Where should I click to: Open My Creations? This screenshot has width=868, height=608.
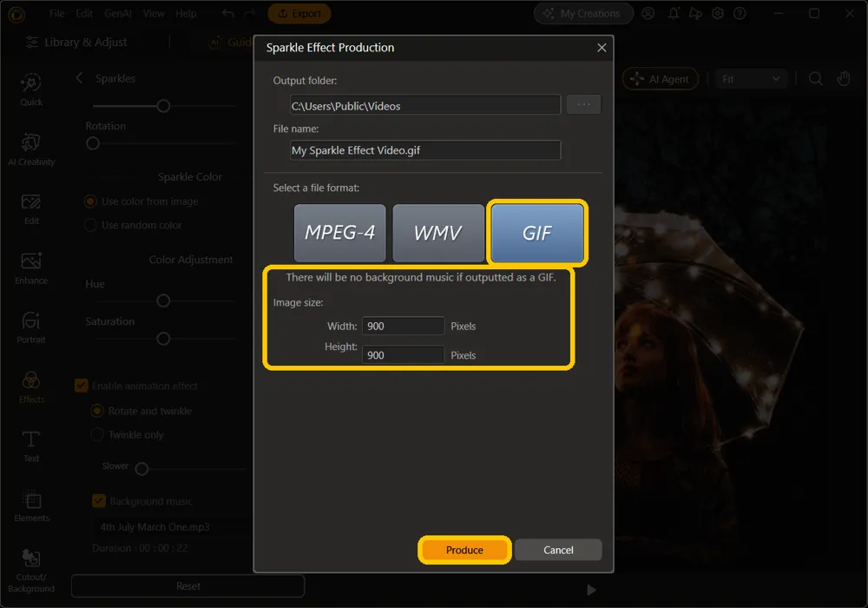point(583,13)
